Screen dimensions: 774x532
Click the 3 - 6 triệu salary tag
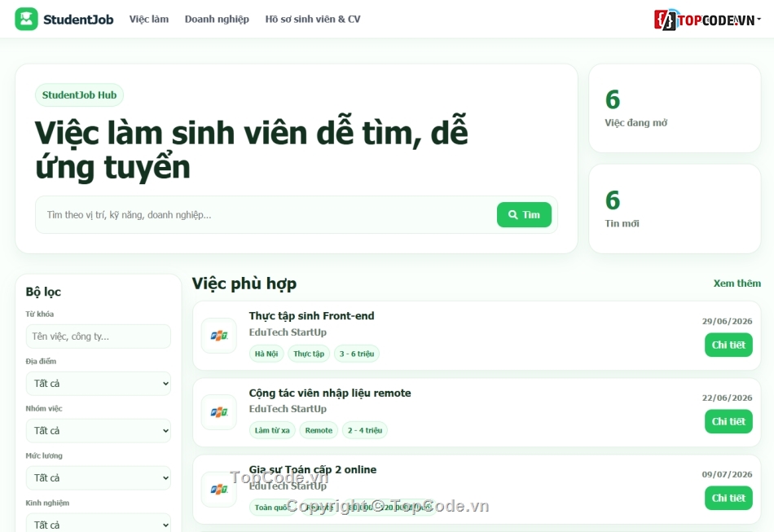(x=357, y=354)
